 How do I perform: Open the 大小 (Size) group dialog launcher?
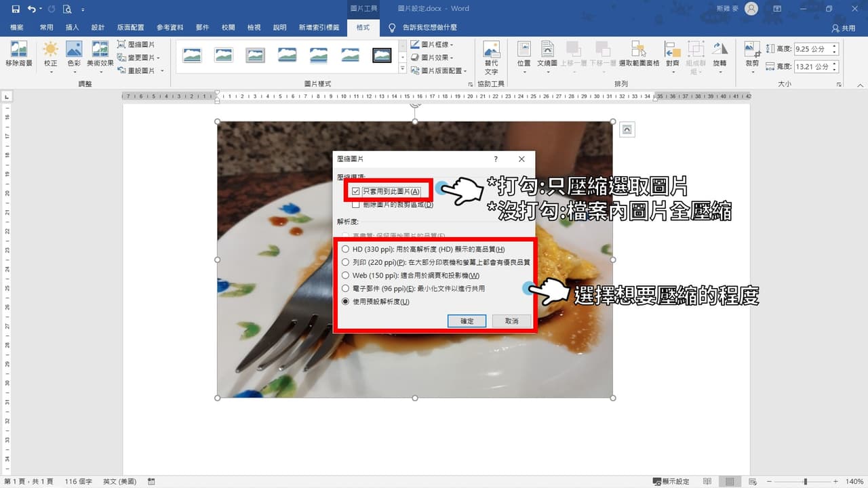(839, 84)
